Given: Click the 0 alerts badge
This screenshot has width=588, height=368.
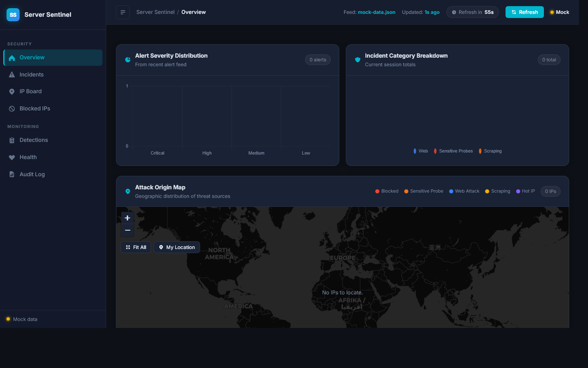Looking at the screenshot, I should [x=318, y=60].
